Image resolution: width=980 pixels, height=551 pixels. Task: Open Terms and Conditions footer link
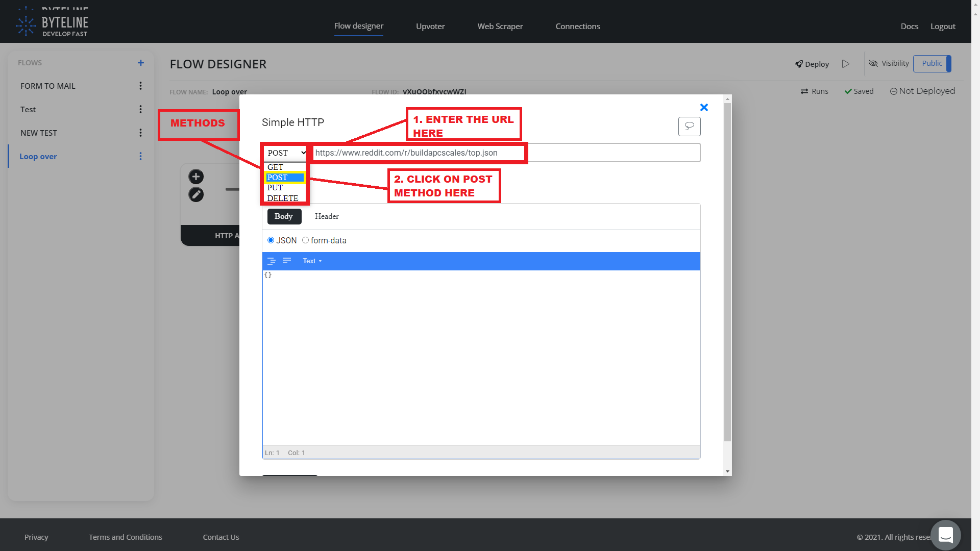tap(125, 537)
